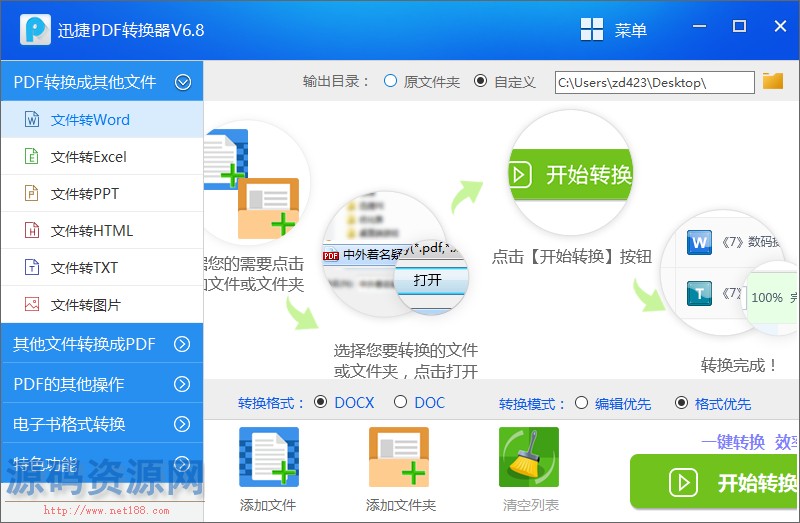Click the Excel icon beside 文件转Excel

coord(32,156)
